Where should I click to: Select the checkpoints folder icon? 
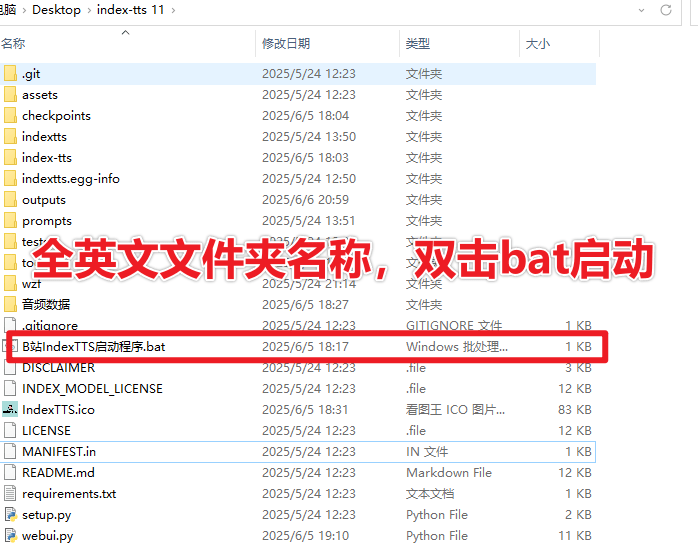pyautogui.click(x=10, y=116)
